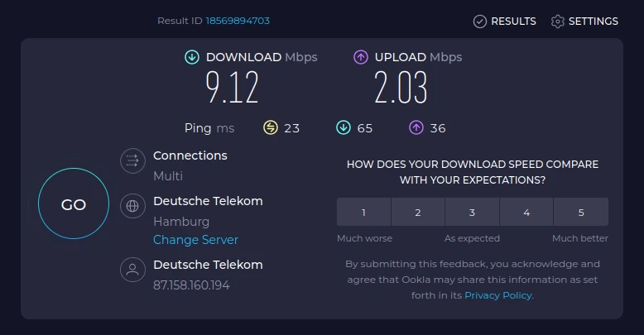Open the Settings page
This screenshot has width=644, height=335.
point(584,22)
